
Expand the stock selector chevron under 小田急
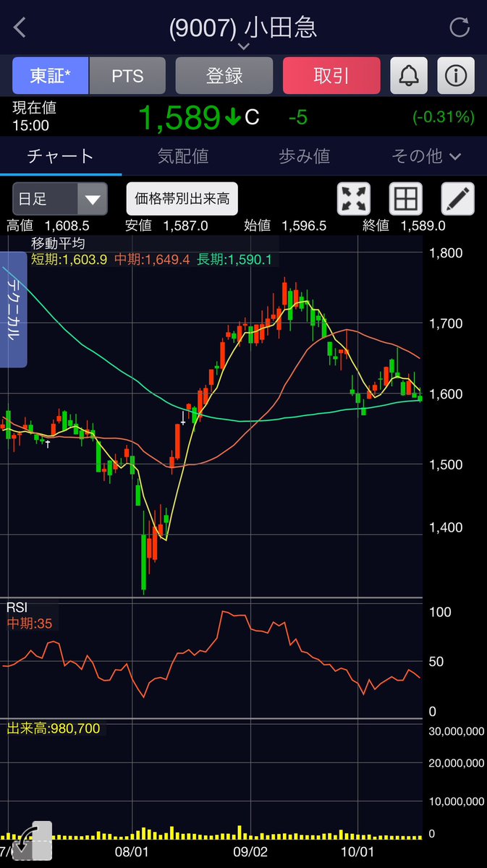pyautogui.click(x=243, y=47)
